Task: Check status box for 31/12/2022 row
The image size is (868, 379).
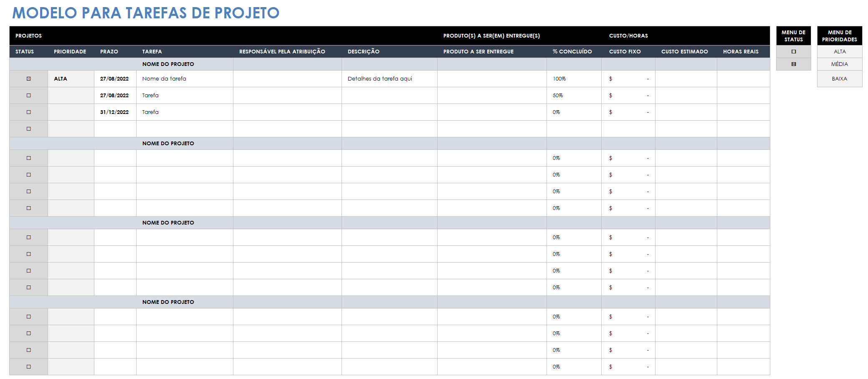Action: 29,112
